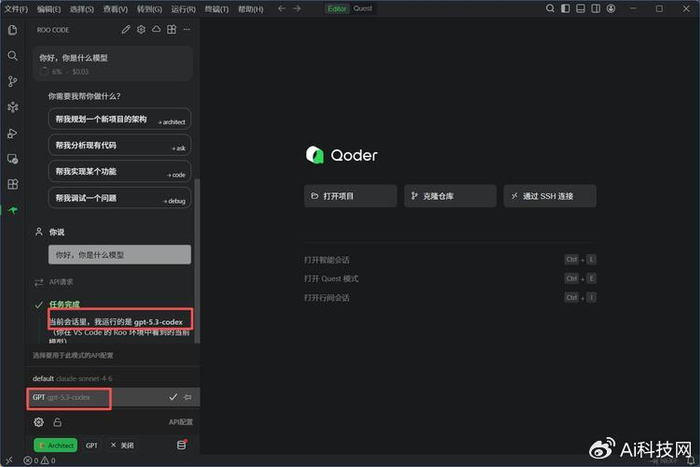Go forward with the right arrow
Viewport: 700px width, 467px height.
[297, 8]
